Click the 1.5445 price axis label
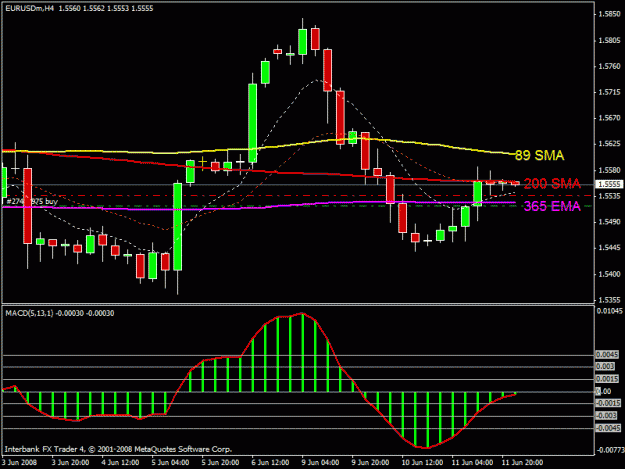625x469 pixels. pyautogui.click(x=609, y=248)
